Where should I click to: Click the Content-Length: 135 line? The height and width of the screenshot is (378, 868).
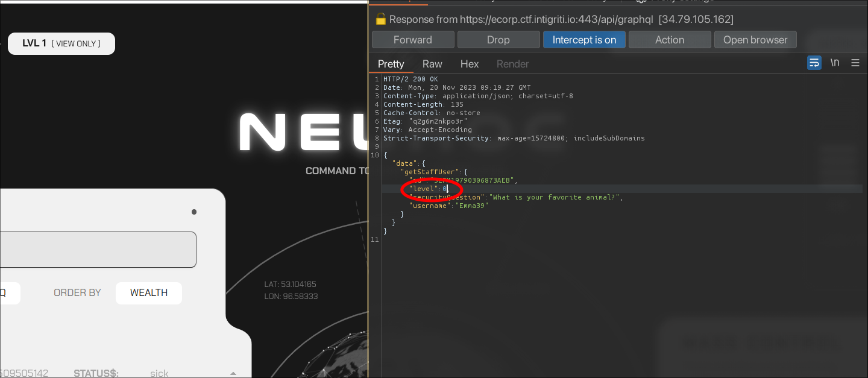pyautogui.click(x=424, y=104)
